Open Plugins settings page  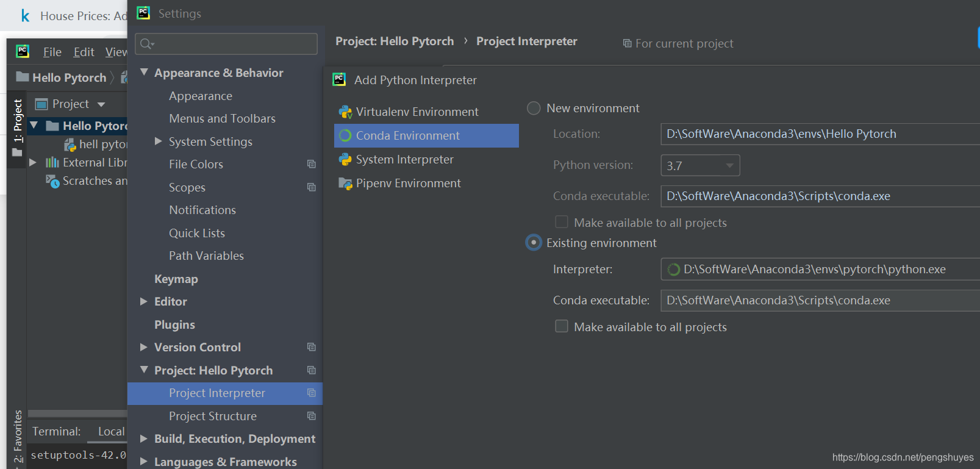tap(175, 324)
